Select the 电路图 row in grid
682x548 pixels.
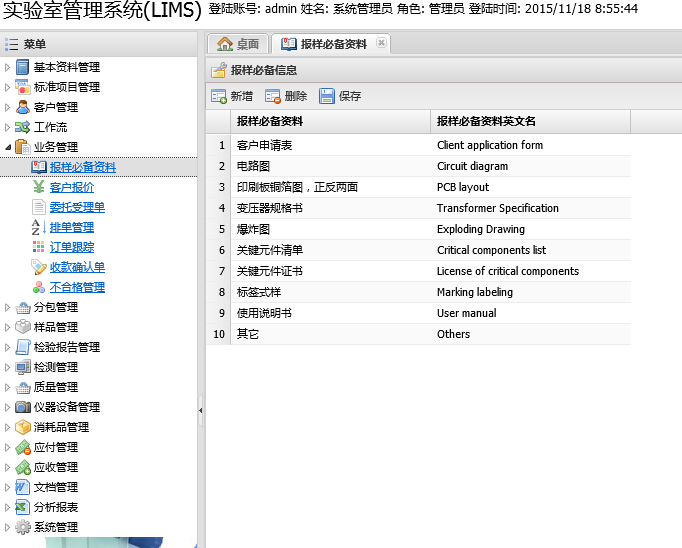click(x=253, y=166)
